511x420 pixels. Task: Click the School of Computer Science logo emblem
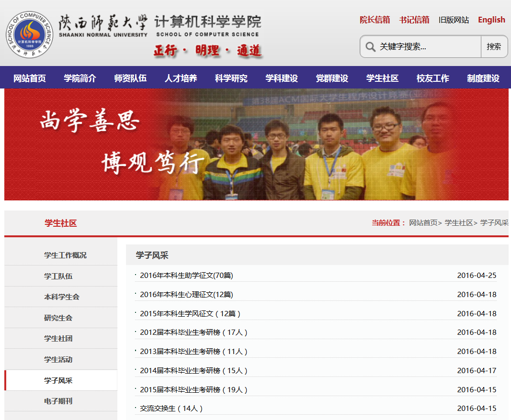pyautogui.click(x=29, y=34)
